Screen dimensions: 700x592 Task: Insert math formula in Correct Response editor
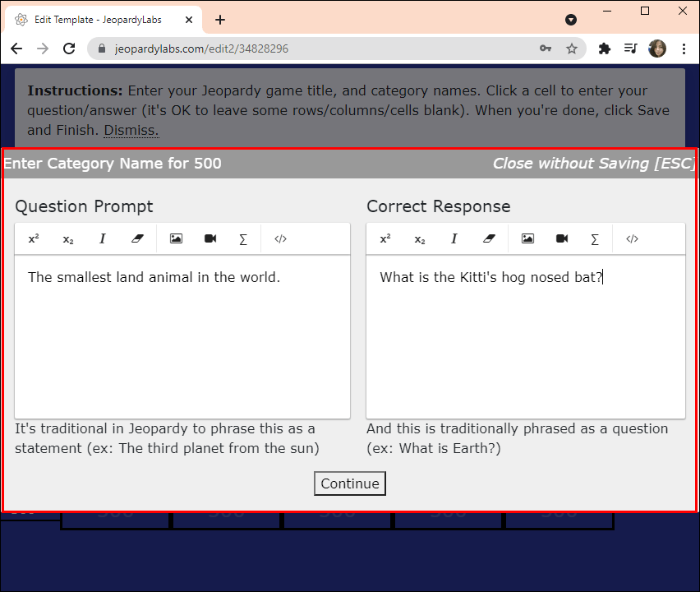pyautogui.click(x=595, y=239)
